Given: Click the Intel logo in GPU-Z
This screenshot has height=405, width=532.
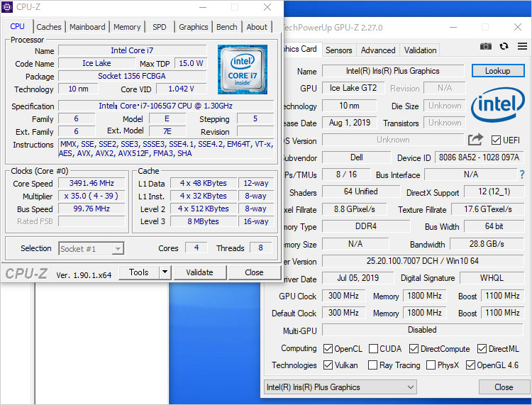Looking at the screenshot, I should 498,104.
